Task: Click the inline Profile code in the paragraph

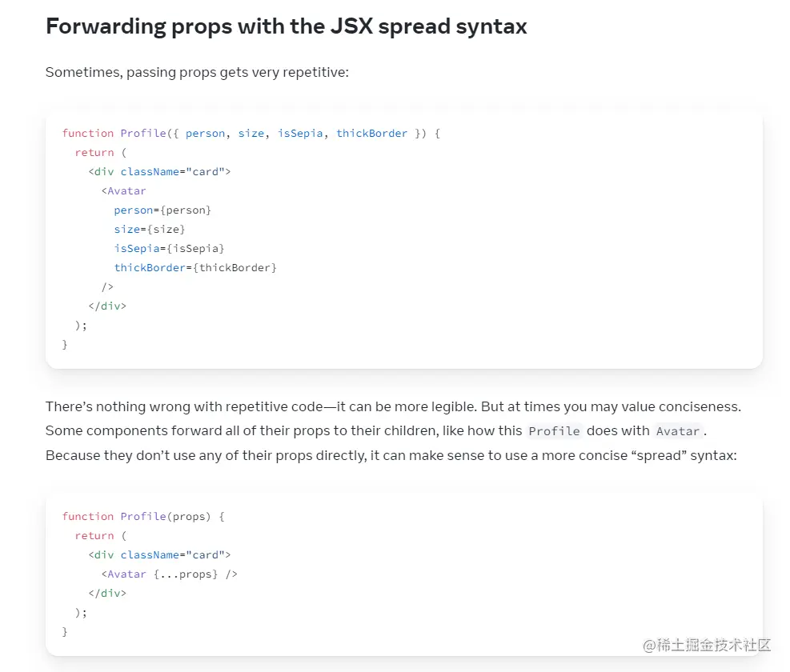Action: click(554, 431)
